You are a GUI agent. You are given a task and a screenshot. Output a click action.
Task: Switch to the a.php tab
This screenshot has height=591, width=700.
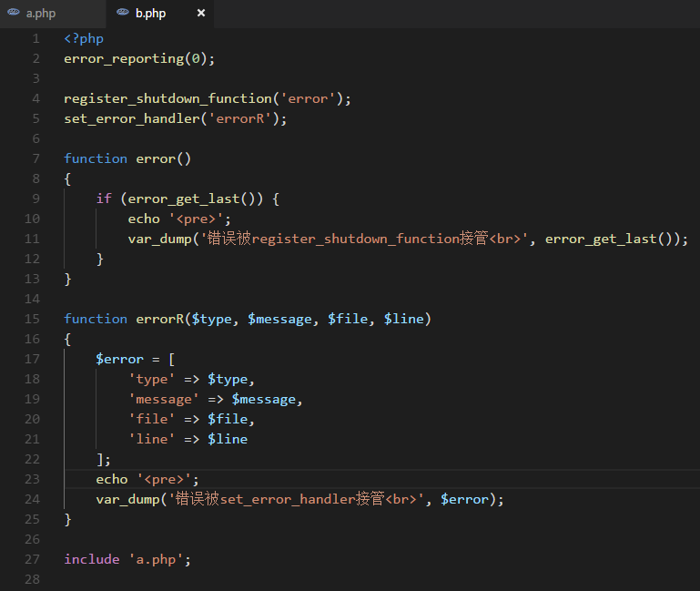click(x=40, y=14)
